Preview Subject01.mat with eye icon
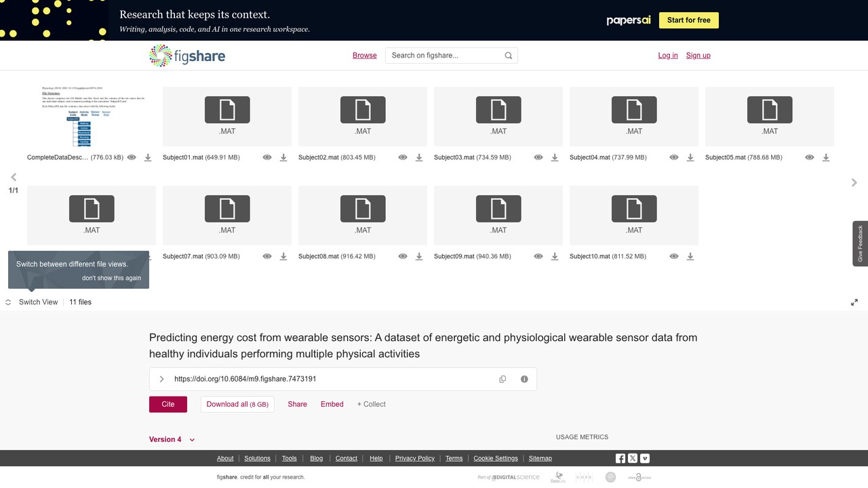The width and height of the screenshot is (868, 488). point(267,157)
